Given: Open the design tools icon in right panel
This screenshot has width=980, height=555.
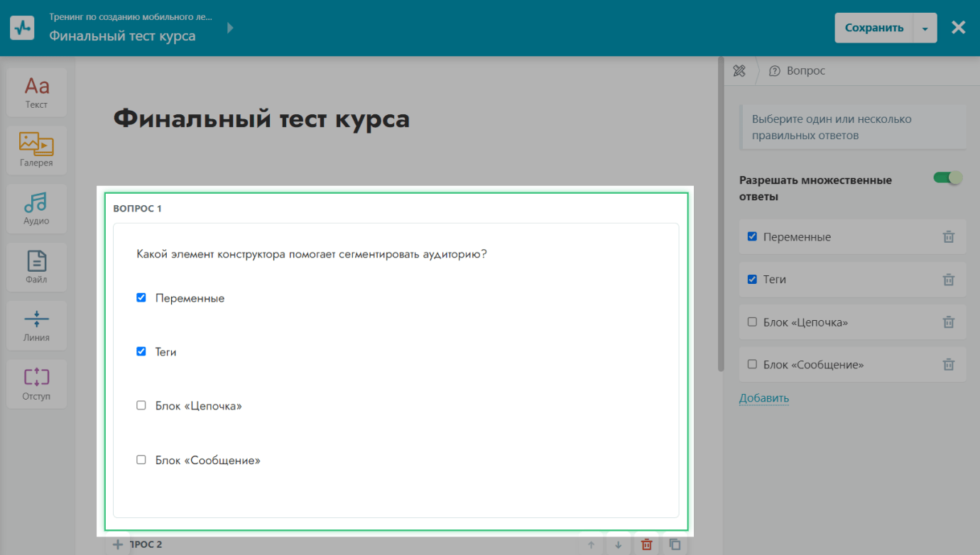Looking at the screenshot, I should [739, 71].
